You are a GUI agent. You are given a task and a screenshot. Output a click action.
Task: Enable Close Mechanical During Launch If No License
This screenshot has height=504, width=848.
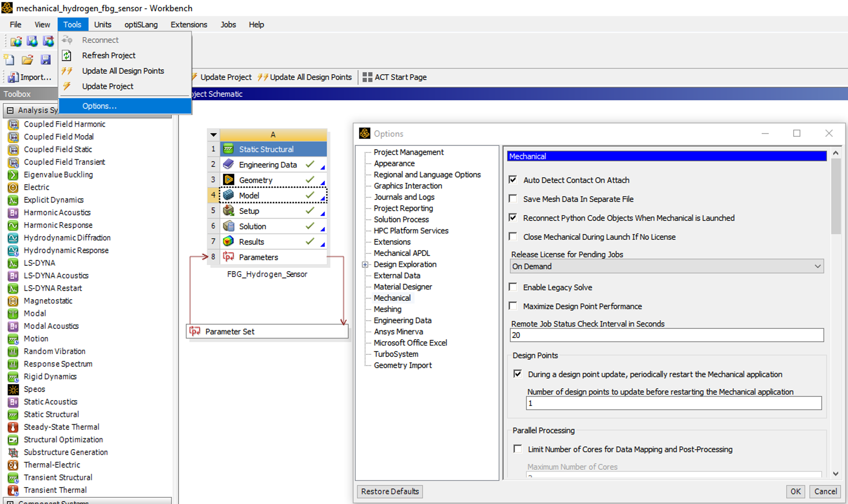(513, 236)
